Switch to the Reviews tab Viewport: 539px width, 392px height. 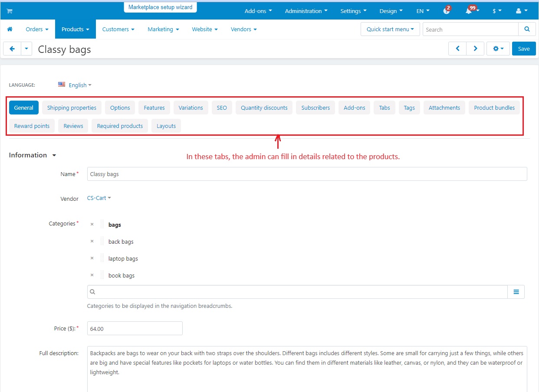pos(73,126)
